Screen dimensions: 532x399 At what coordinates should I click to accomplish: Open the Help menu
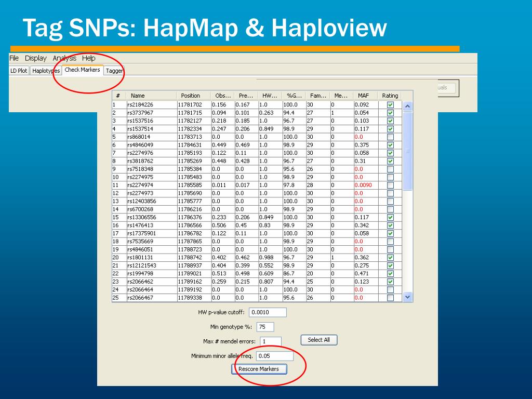coord(88,58)
